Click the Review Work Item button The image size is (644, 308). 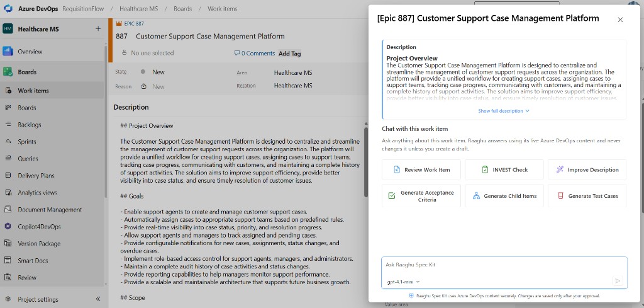click(x=421, y=170)
